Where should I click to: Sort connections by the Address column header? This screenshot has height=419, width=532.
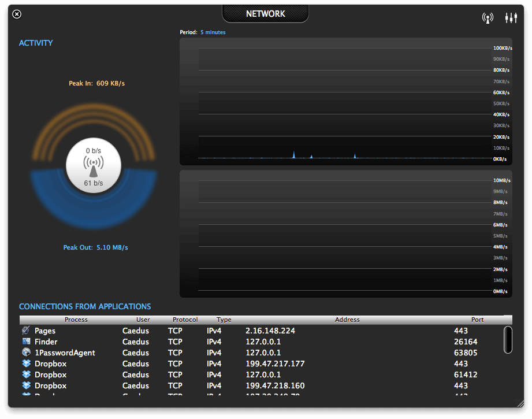pyautogui.click(x=347, y=320)
